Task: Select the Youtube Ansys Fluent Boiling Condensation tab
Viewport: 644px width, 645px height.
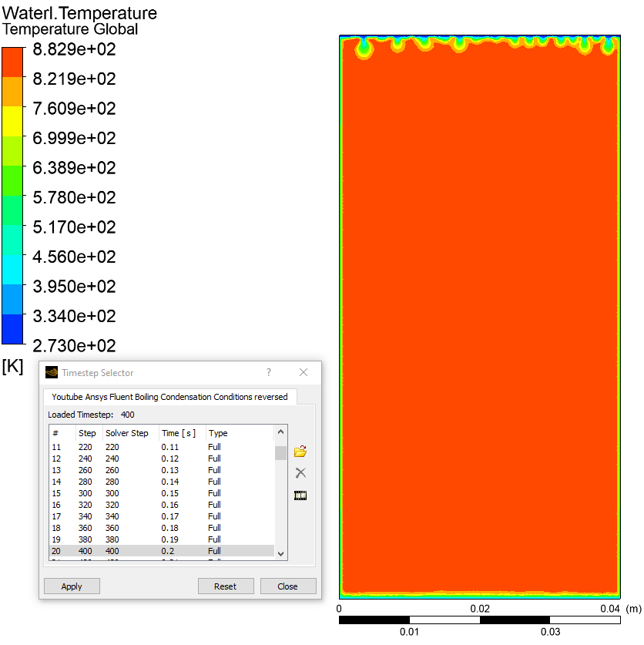Action: (169, 397)
